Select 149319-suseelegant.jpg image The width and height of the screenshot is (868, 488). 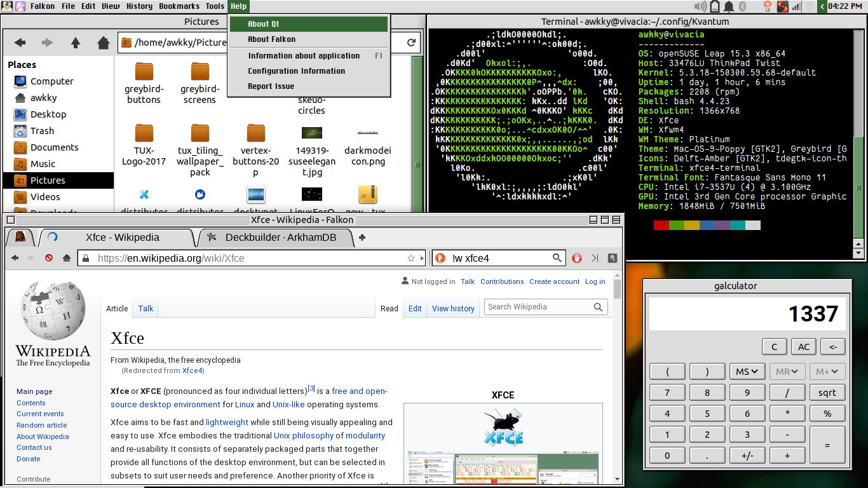click(312, 150)
